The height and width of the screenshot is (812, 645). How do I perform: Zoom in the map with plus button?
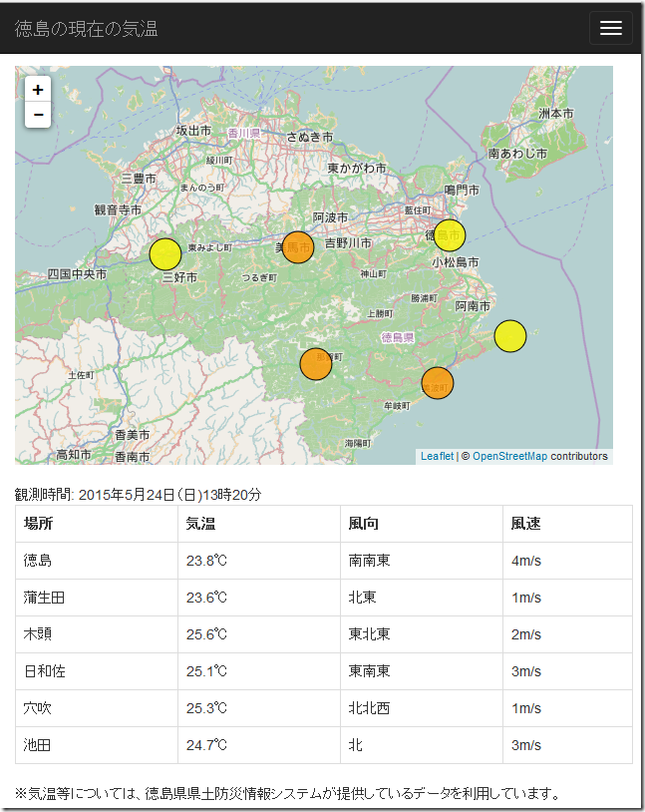(x=38, y=90)
